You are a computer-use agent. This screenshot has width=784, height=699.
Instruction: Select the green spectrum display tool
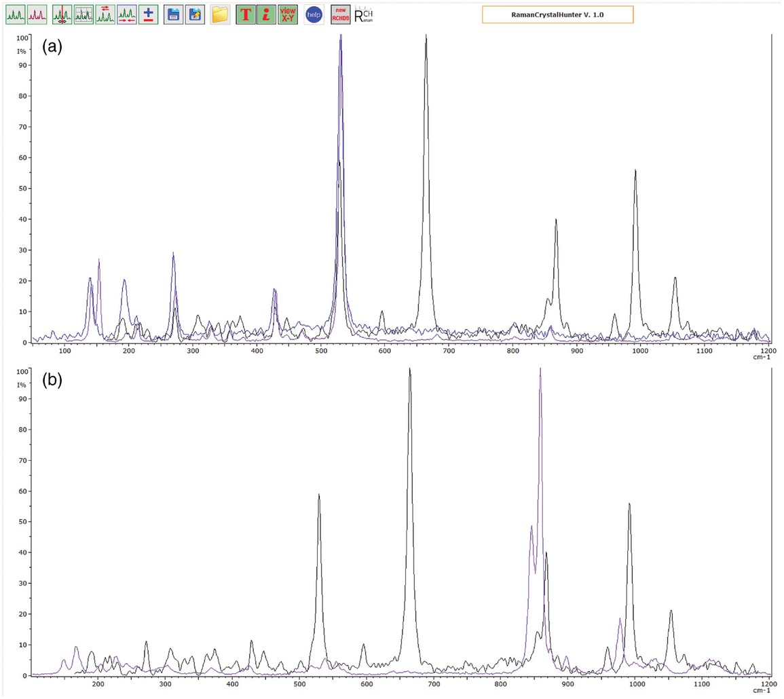click(x=14, y=14)
